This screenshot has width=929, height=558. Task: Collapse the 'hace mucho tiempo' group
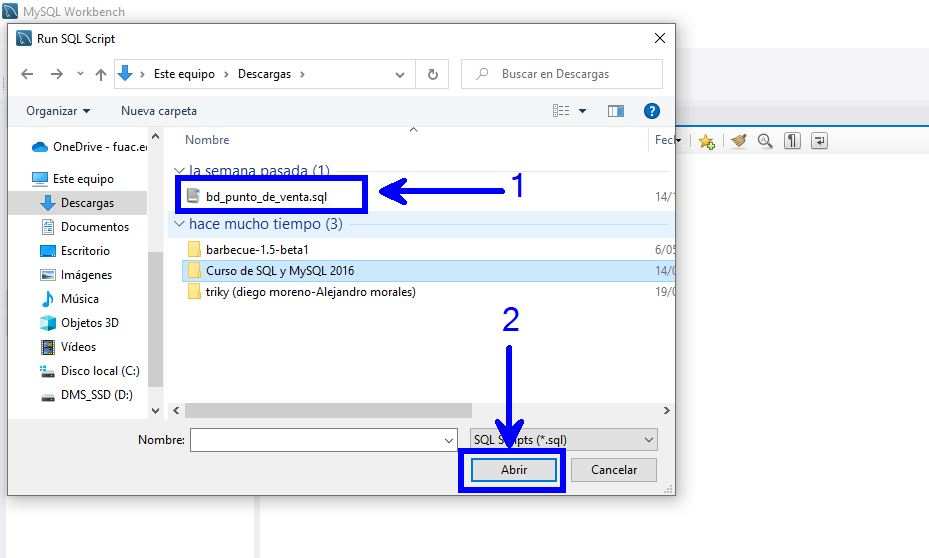coord(179,224)
